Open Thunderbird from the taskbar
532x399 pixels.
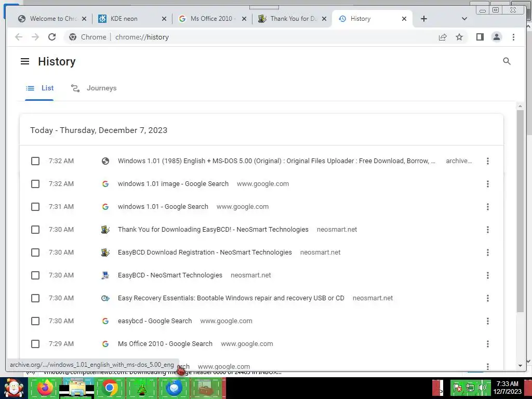[x=174, y=388]
